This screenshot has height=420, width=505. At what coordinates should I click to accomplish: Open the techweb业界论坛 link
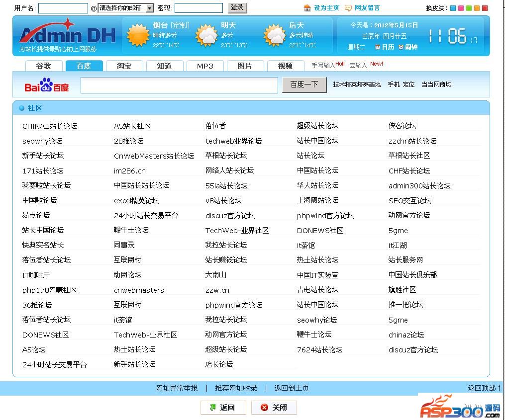click(x=234, y=141)
